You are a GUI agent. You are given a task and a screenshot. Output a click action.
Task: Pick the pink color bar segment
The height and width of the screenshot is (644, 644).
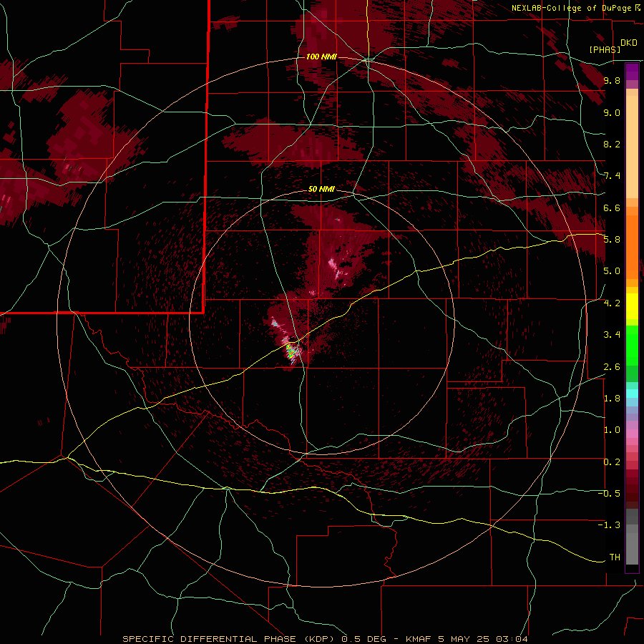click(x=632, y=434)
